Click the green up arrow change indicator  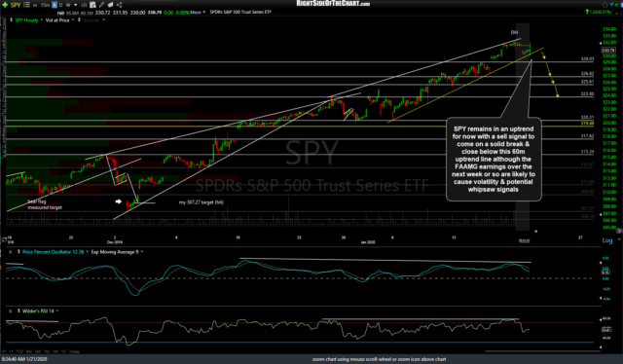click(587, 12)
